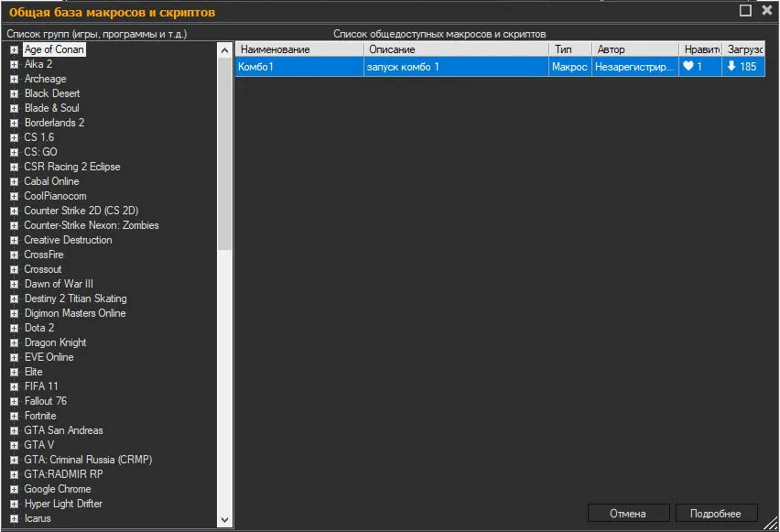Image resolution: width=780 pixels, height=532 pixels.
Task: Expand the Age of Conan group
Action: (x=14, y=49)
